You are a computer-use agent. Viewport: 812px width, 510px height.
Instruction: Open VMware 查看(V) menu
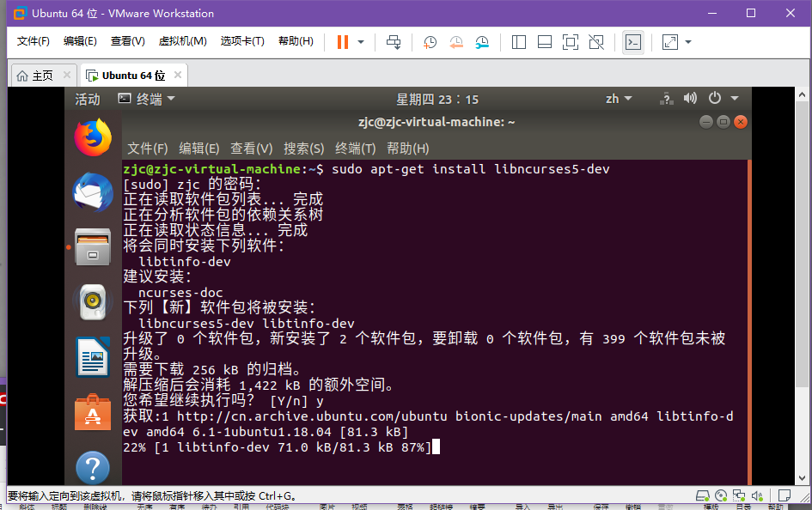[x=128, y=41]
